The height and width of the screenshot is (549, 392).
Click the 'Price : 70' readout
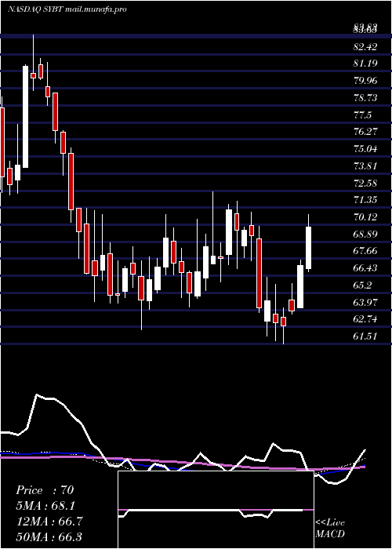(45, 490)
